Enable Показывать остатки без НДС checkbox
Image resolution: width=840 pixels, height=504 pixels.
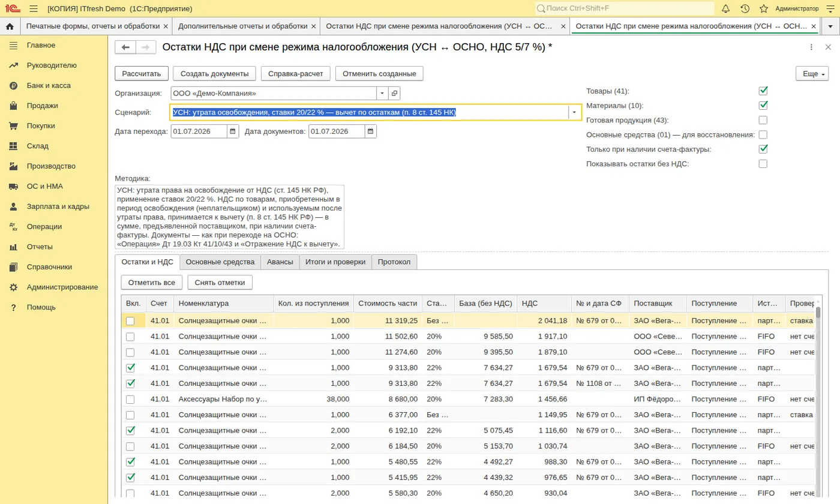tap(763, 164)
